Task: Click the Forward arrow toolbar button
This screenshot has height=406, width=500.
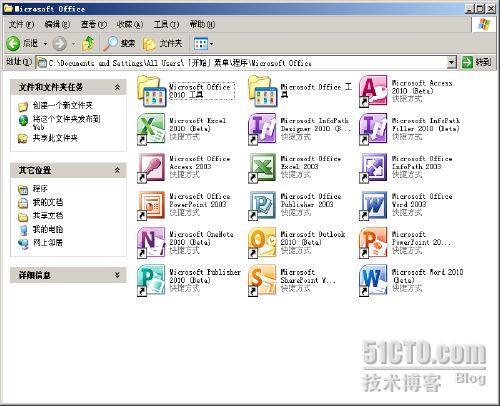Action: coord(59,44)
